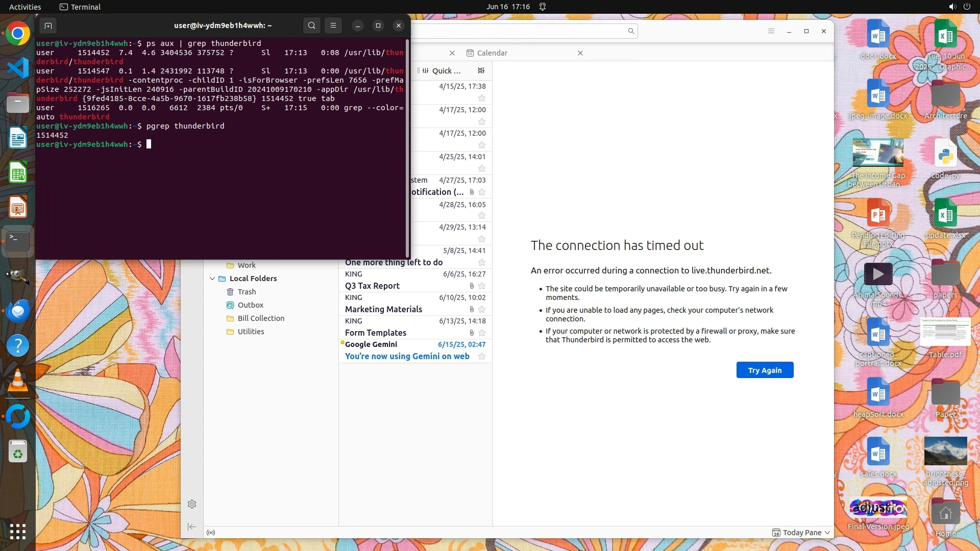Open Thunderbird settings gear
Viewport: 980px width, 551px height.
(x=192, y=504)
